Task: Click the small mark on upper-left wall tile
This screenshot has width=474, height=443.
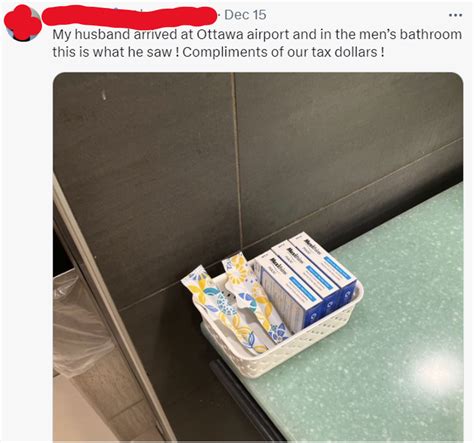Action: coord(104,94)
